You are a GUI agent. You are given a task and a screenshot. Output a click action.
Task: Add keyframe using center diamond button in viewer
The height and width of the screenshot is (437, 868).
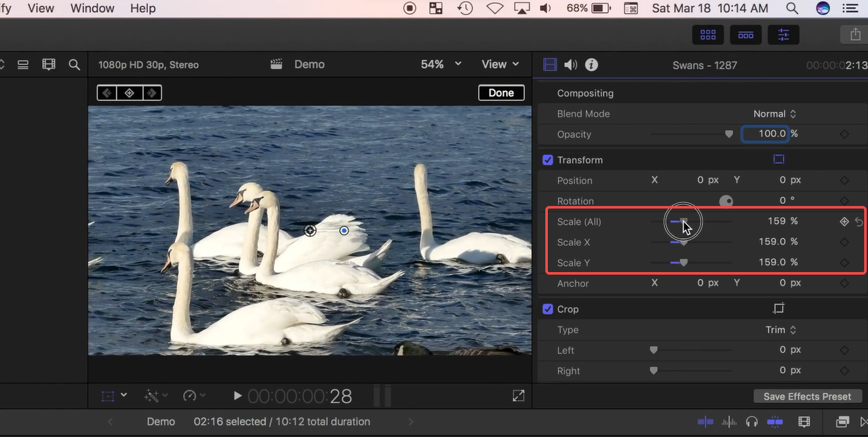(x=129, y=93)
